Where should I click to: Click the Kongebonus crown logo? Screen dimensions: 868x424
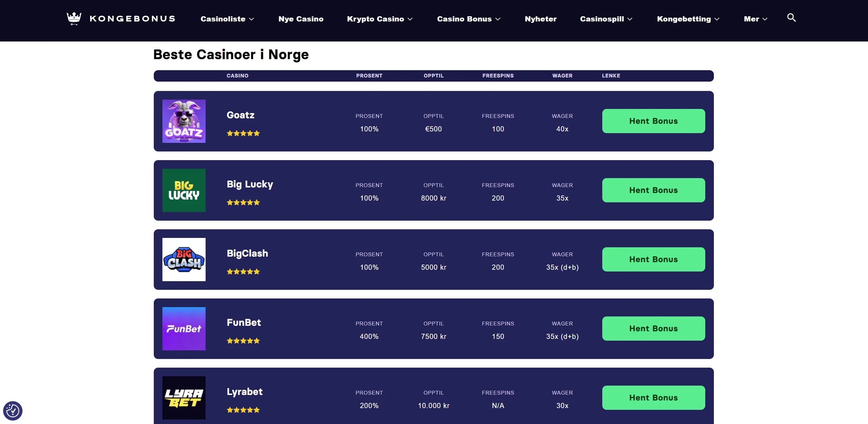pos(74,19)
